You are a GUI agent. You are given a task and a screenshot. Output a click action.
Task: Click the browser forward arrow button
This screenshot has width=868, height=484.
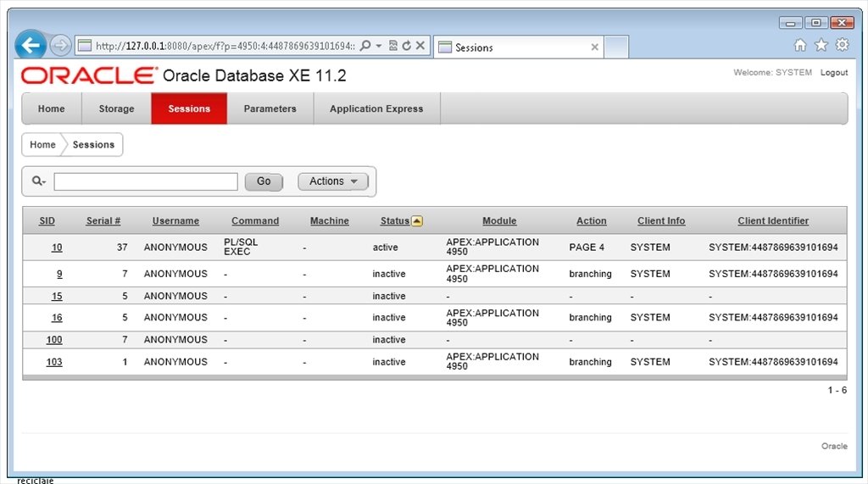click(x=60, y=46)
